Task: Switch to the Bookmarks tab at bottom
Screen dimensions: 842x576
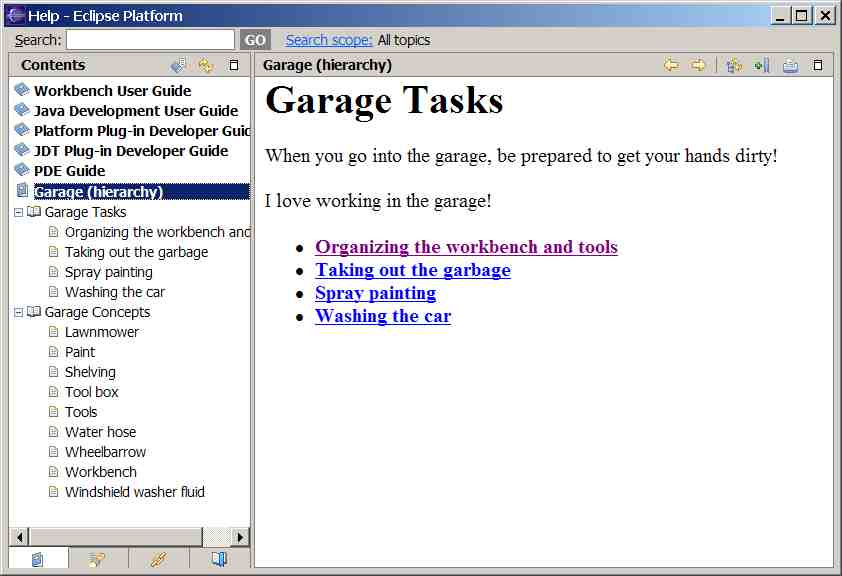Action: coord(219,559)
